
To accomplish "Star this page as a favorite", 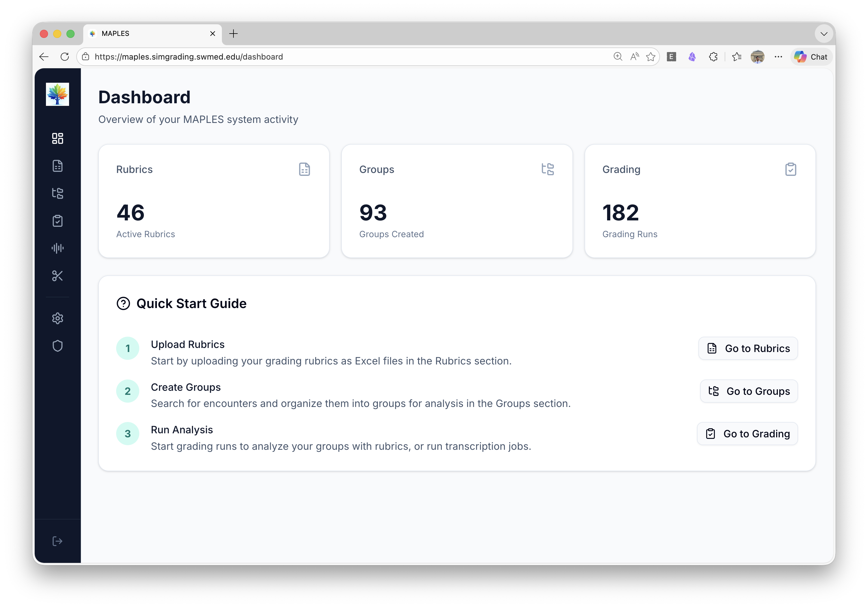I will click(651, 57).
